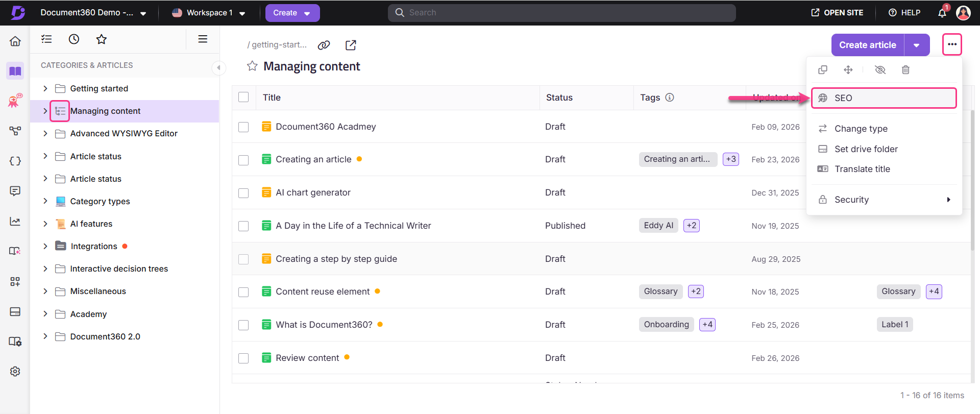Check A Day in the Life row checkbox
Image resolution: width=980 pixels, height=414 pixels.
[243, 226]
